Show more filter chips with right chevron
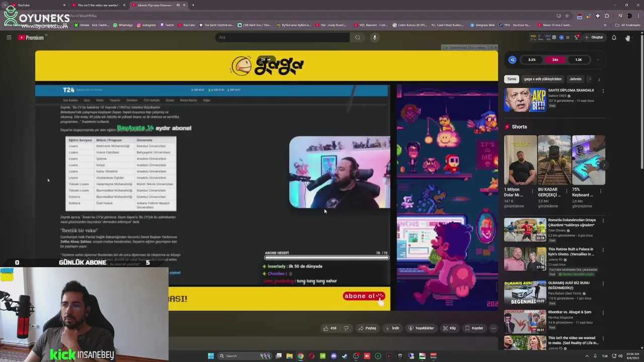Screen dimensions: 644x362 (599, 79)
